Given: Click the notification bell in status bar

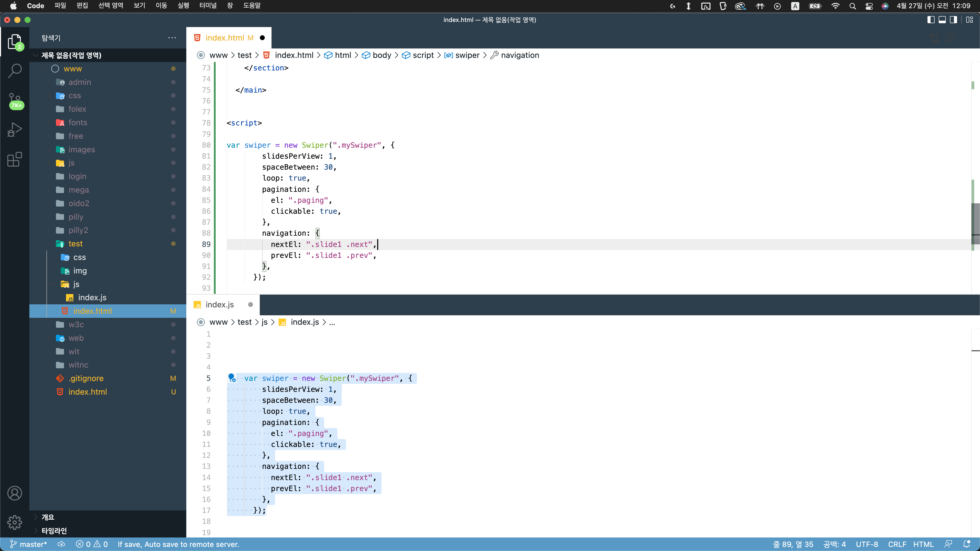Looking at the screenshot, I should pyautogui.click(x=966, y=544).
